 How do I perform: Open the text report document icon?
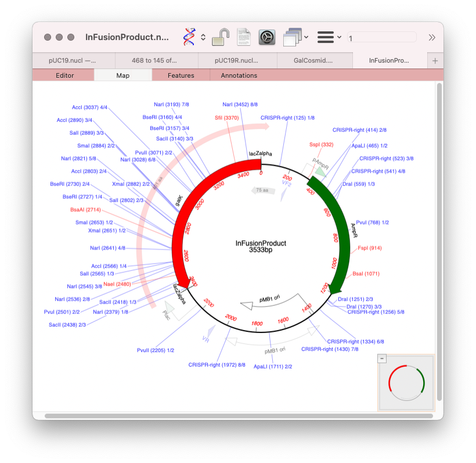coord(243,37)
